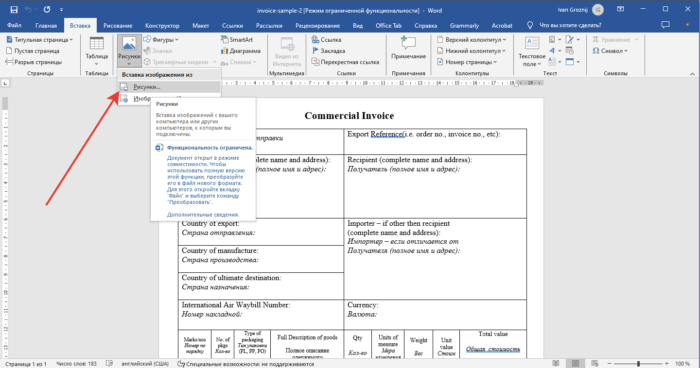Insert a Диаграмма chart
This screenshot has width=700, height=368.
click(x=225, y=51)
